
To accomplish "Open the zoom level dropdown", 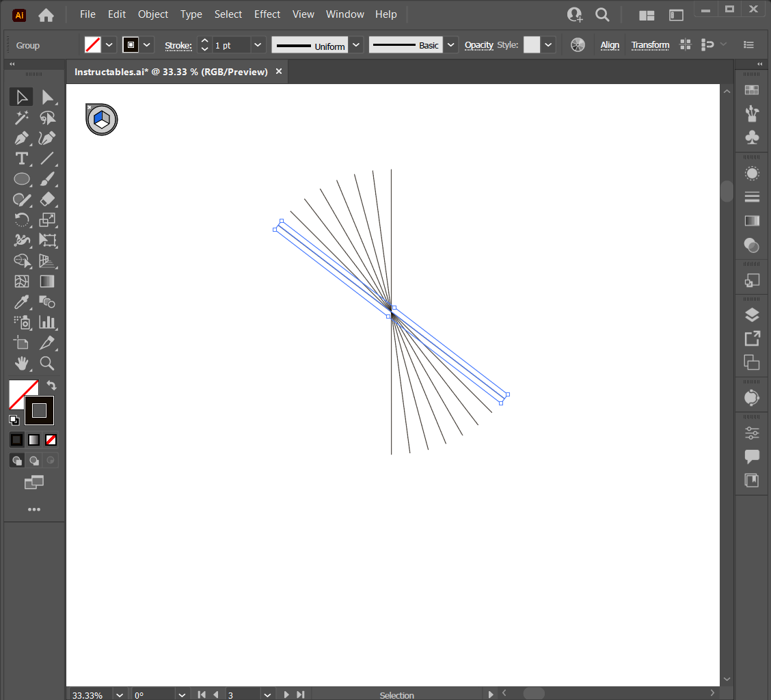I will coord(120,695).
